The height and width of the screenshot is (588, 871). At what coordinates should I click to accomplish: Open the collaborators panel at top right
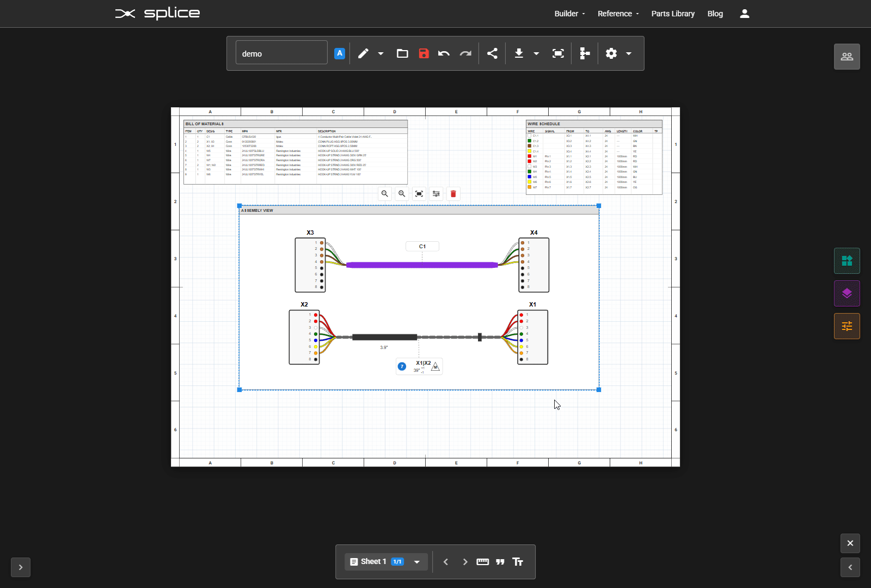[x=847, y=57]
